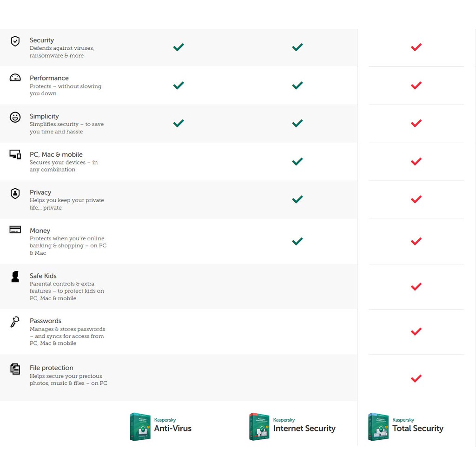The image size is (476, 476).
Task: Click the PC, Mac & mobile devices icon
Action: (15, 154)
